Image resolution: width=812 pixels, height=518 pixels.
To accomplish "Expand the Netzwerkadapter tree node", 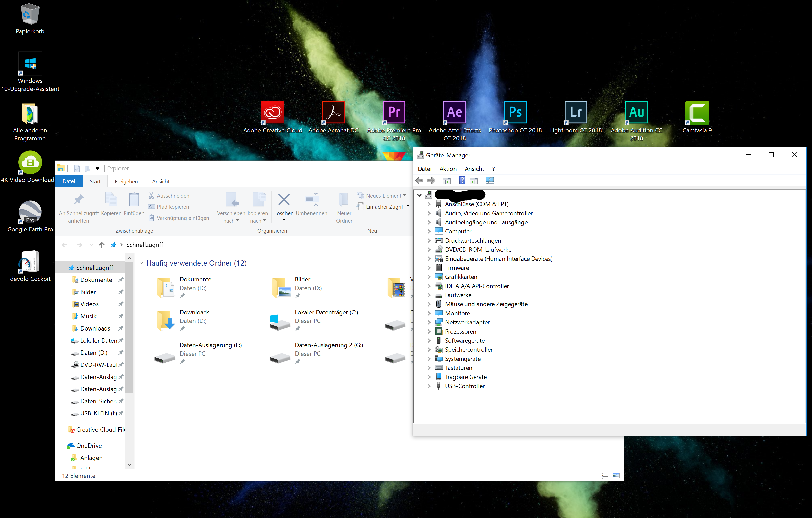I will click(x=429, y=322).
